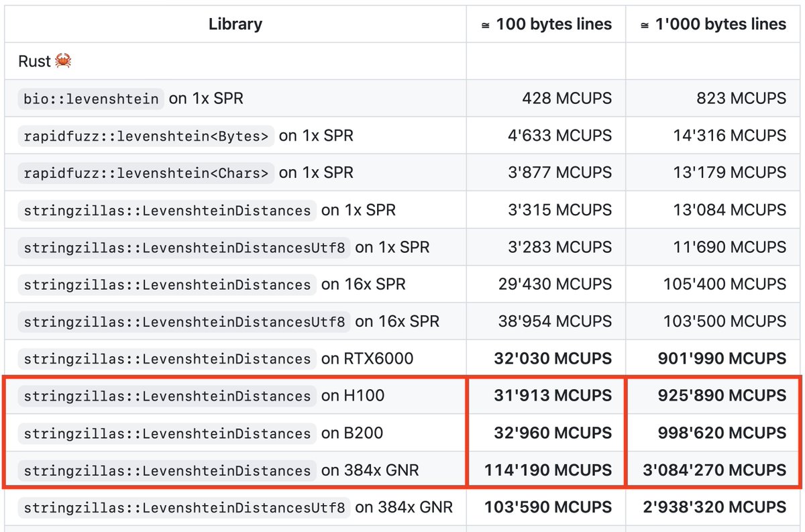Screen dimensions: 805x532
Task: Select the "32'960 MCUPS" cell
Action: tap(547, 433)
